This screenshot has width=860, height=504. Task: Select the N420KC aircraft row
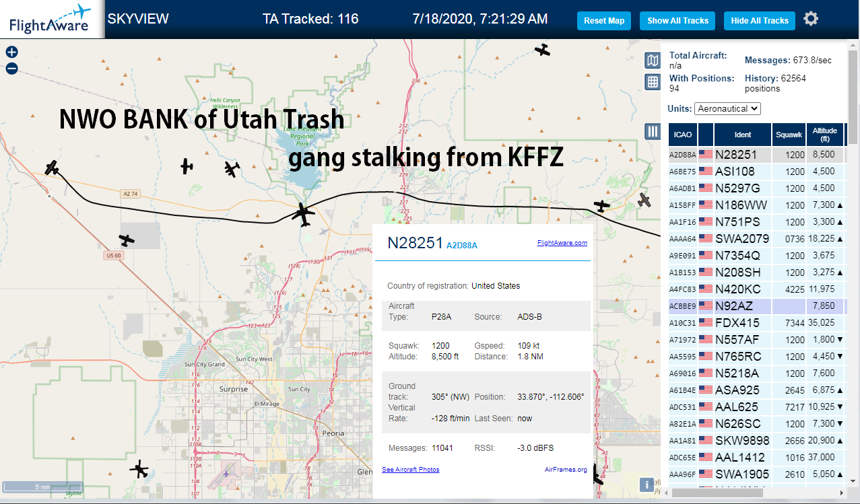coord(758,289)
